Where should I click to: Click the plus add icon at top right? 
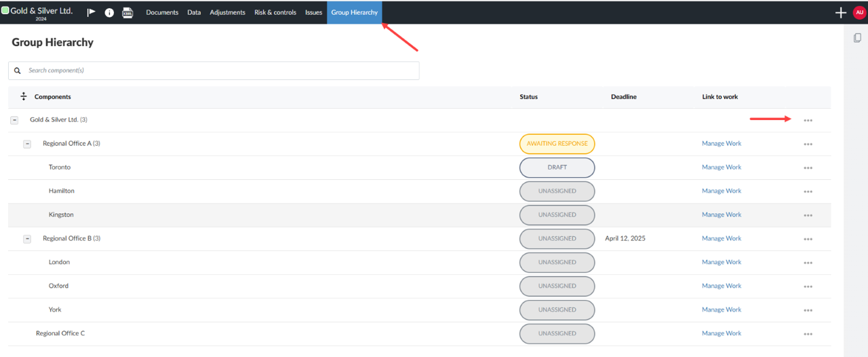[841, 12]
